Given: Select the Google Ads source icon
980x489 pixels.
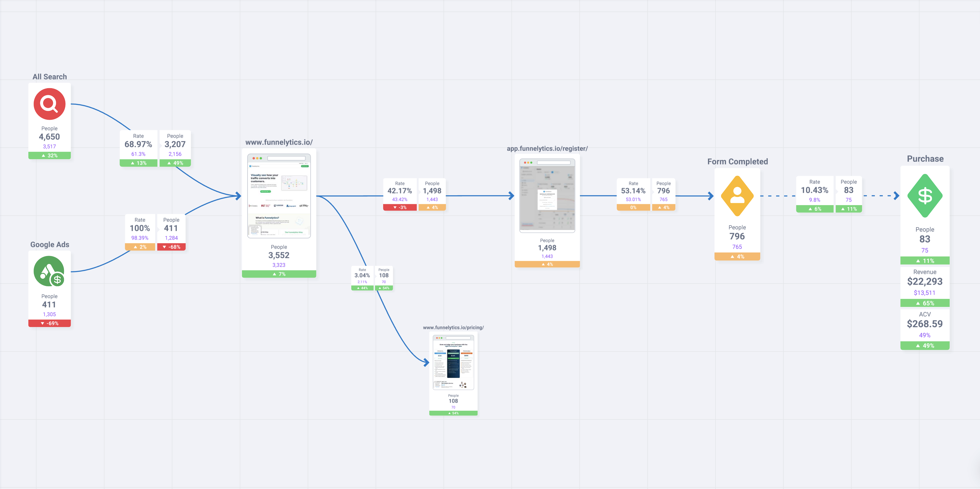Looking at the screenshot, I should point(49,271).
